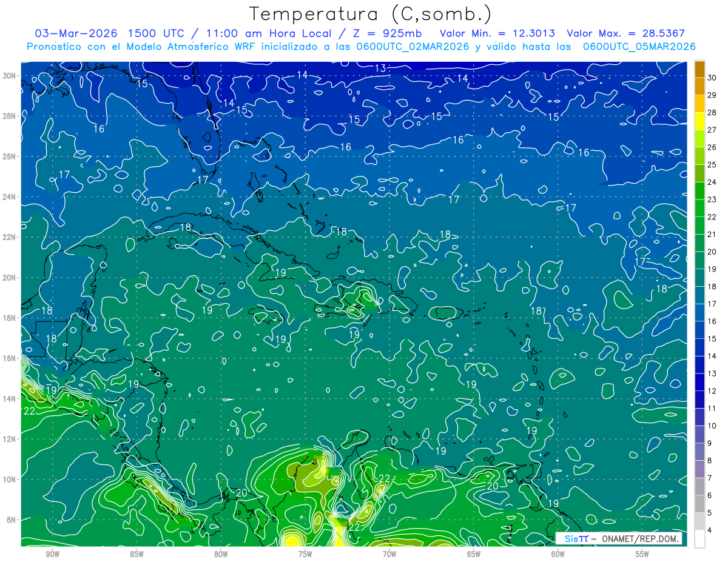The height and width of the screenshot is (562, 728).
Task: Click the 26N latitude axis label
Action: pos(9,156)
